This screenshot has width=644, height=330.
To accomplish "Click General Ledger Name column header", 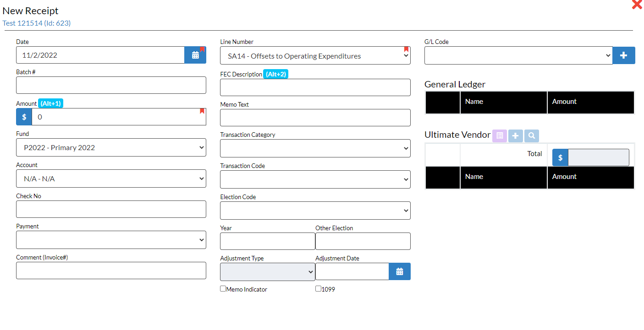I will [x=504, y=102].
